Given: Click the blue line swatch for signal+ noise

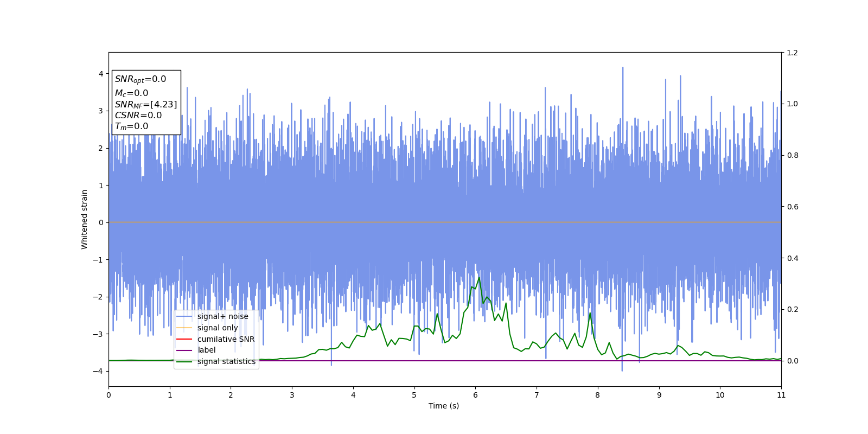Looking at the screenshot, I should 184,317.
